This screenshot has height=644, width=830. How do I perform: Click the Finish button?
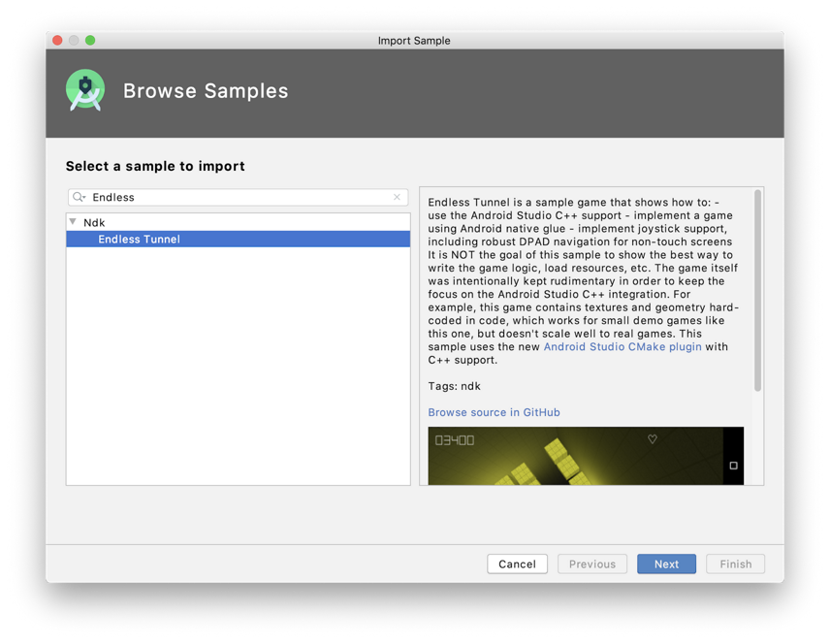pyautogui.click(x=735, y=563)
